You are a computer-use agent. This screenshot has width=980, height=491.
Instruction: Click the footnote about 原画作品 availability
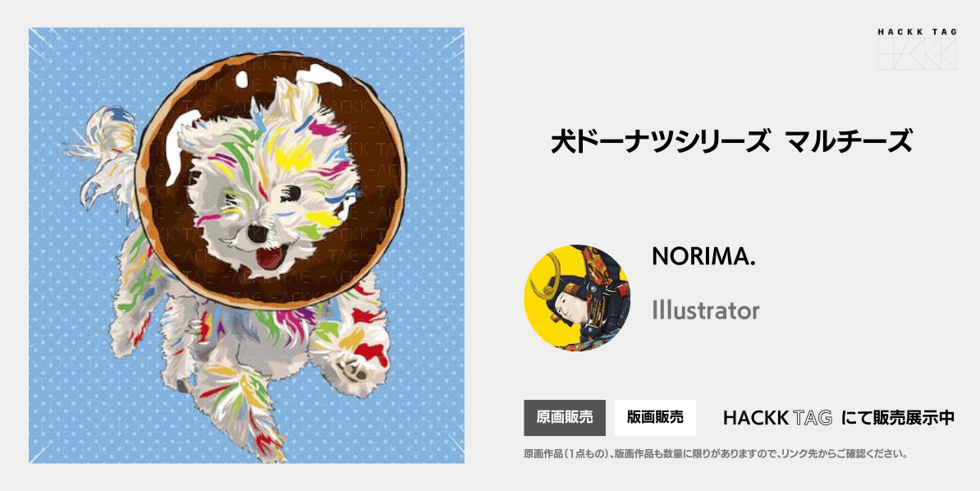click(x=716, y=453)
